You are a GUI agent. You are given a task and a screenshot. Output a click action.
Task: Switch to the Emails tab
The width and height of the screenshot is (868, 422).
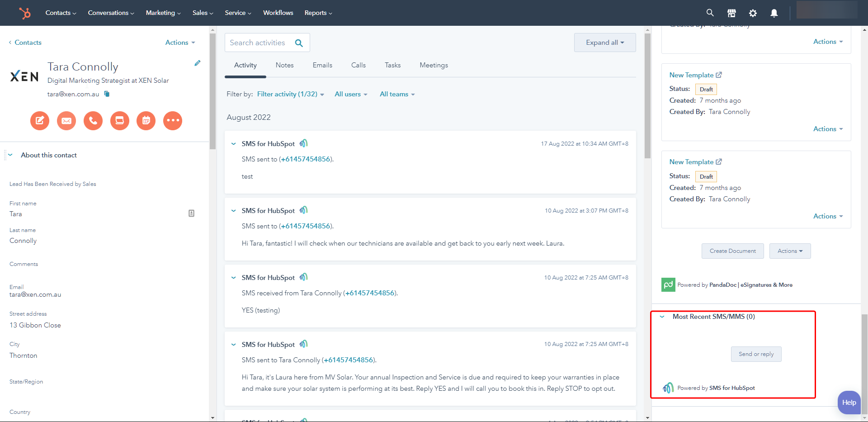[x=322, y=65]
